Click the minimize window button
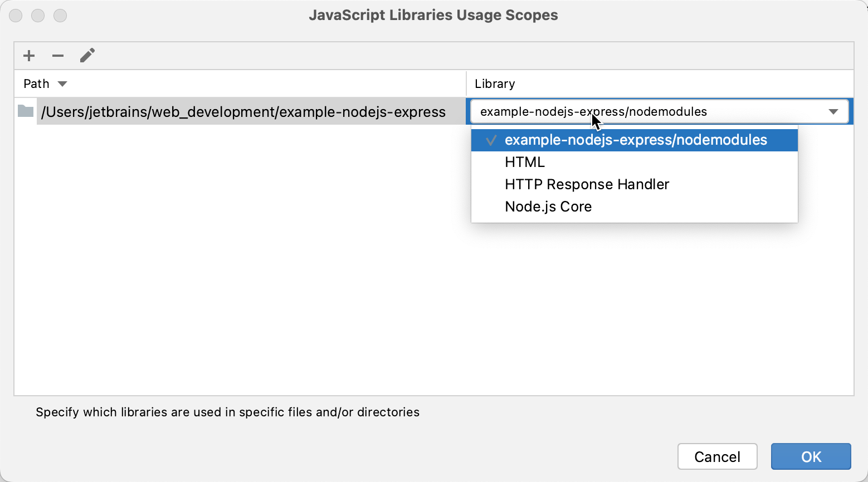The width and height of the screenshot is (868, 482). [38, 16]
